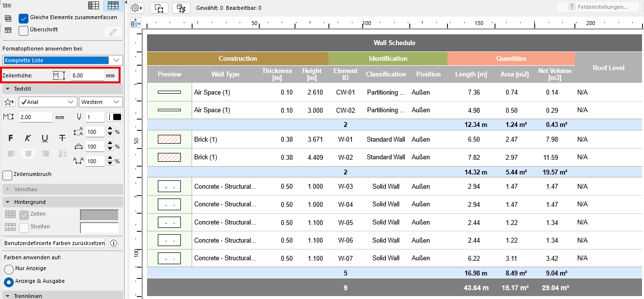
Task: Select the Nur Anzeige radio option
Action: (x=8, y=269)
